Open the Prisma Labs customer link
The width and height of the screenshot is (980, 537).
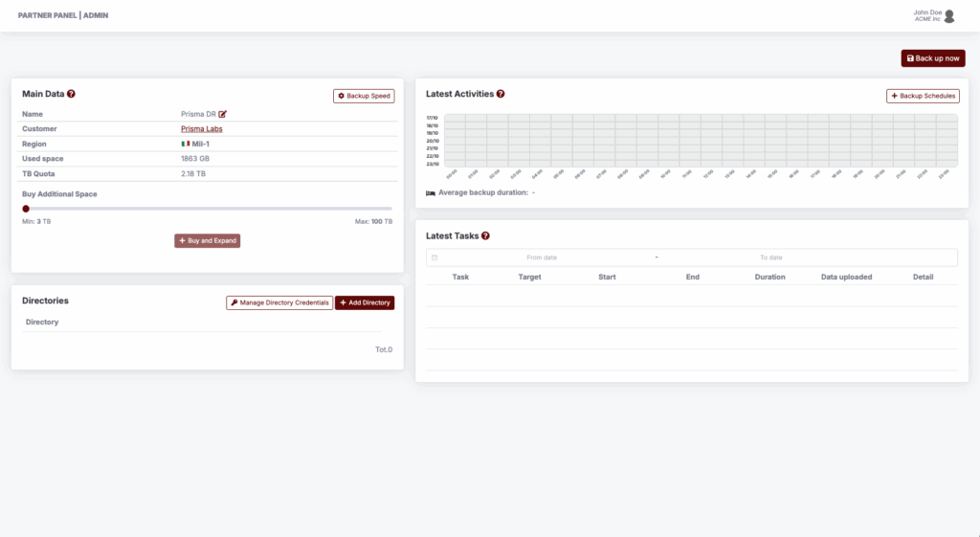pyautogui.click(x=202, y=128)
